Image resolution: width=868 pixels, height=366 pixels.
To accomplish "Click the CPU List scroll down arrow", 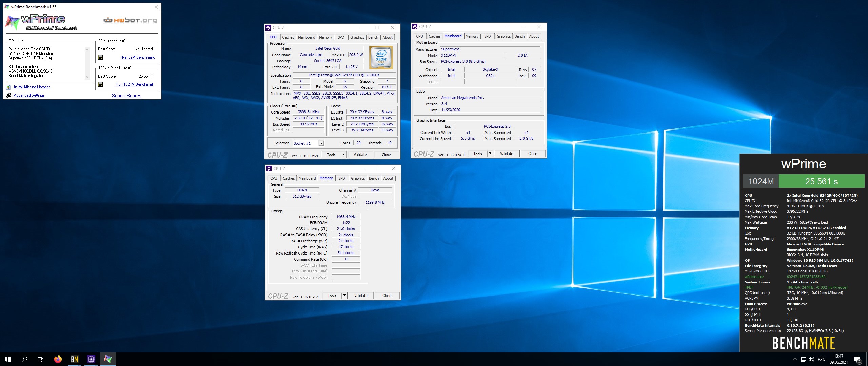I will (x=87, y=77).
